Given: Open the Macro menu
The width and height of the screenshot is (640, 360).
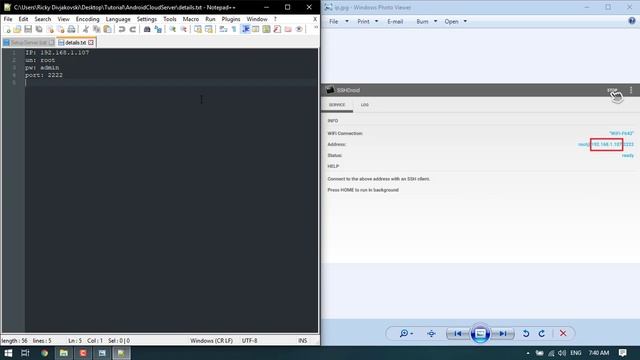Looking at the screenshot, I should click(191, 19).
